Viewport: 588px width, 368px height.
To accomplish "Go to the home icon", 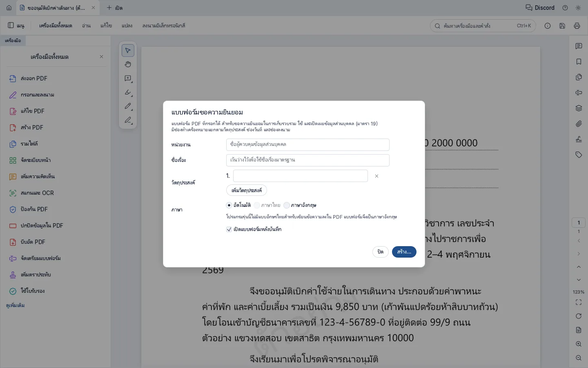I will coord(9,8).
